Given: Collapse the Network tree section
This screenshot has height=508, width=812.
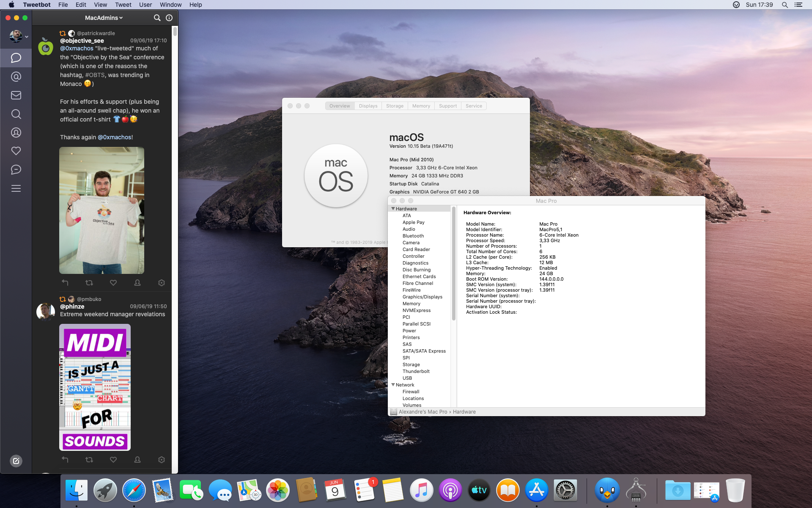Looking at the screenshot, I should coord(393,385).
